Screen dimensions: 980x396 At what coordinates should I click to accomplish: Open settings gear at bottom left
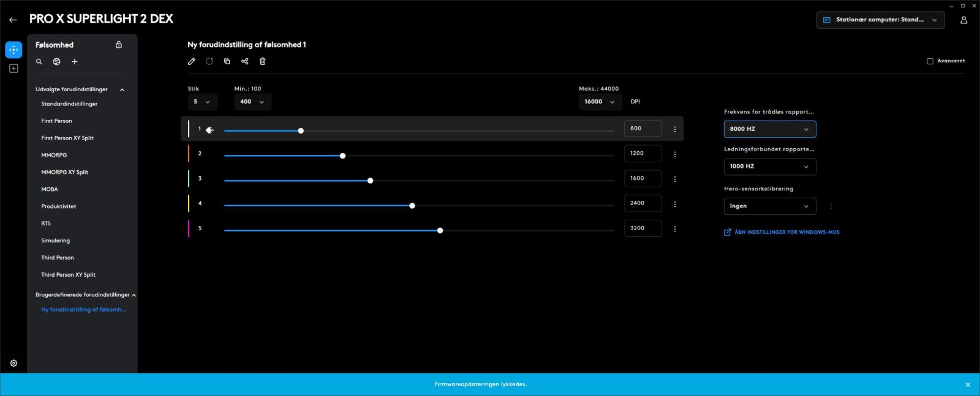[x=13, y=363]
